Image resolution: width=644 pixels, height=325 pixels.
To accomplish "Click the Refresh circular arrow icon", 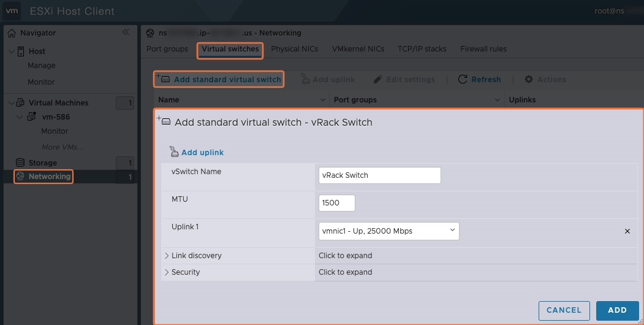I will pos(463,79).
